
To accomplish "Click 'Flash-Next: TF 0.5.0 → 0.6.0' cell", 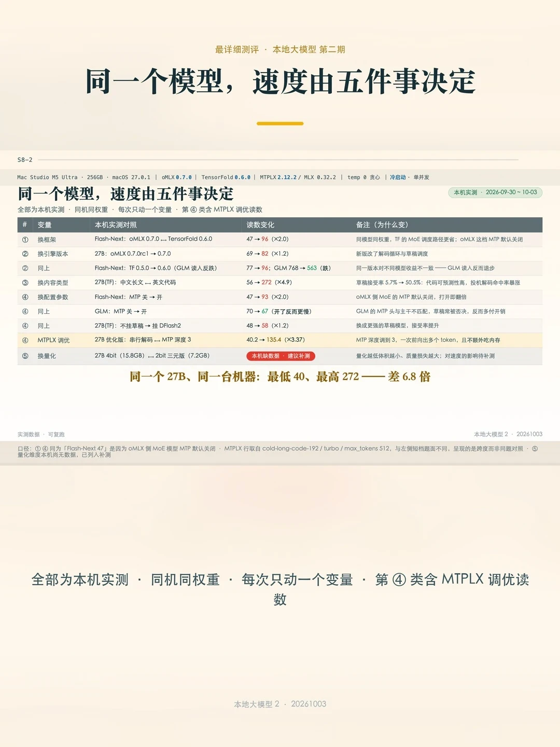I will 156,268.
